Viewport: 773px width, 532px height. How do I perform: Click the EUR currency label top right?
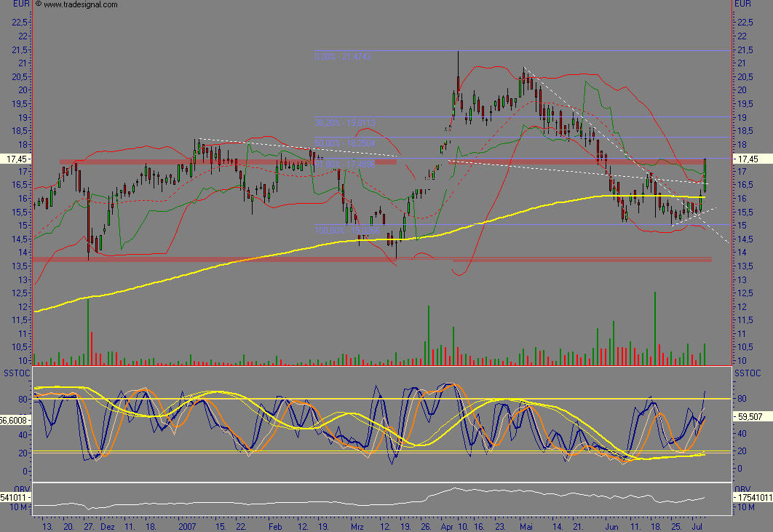coord(742,4)
